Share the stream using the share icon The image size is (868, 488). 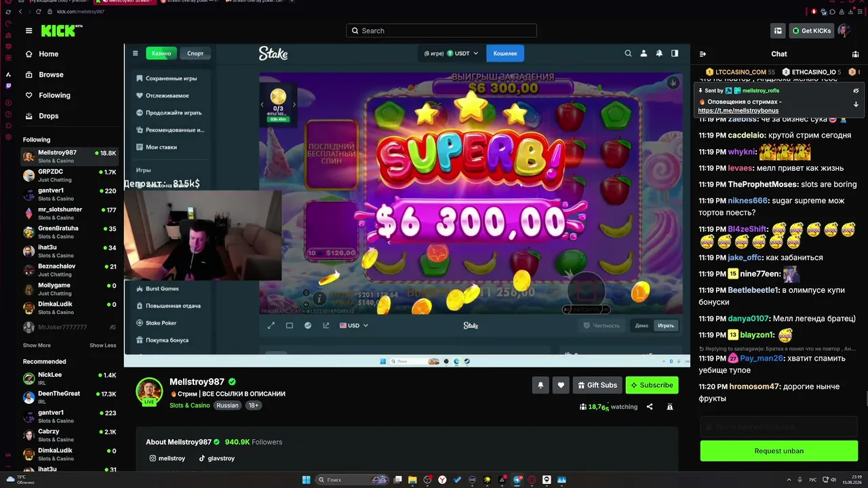tap(650, 407)
